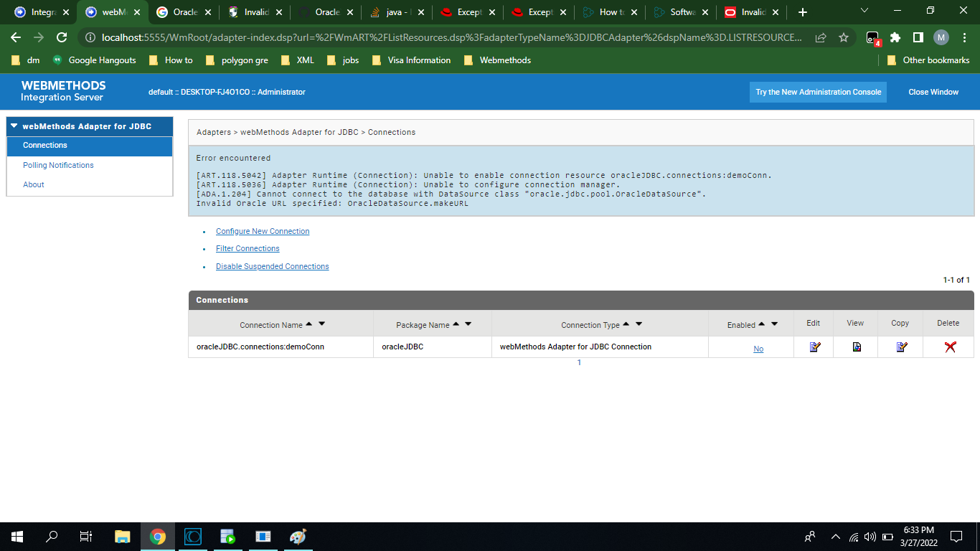Enable demoConn by clicking the No link

coord(758,349)
